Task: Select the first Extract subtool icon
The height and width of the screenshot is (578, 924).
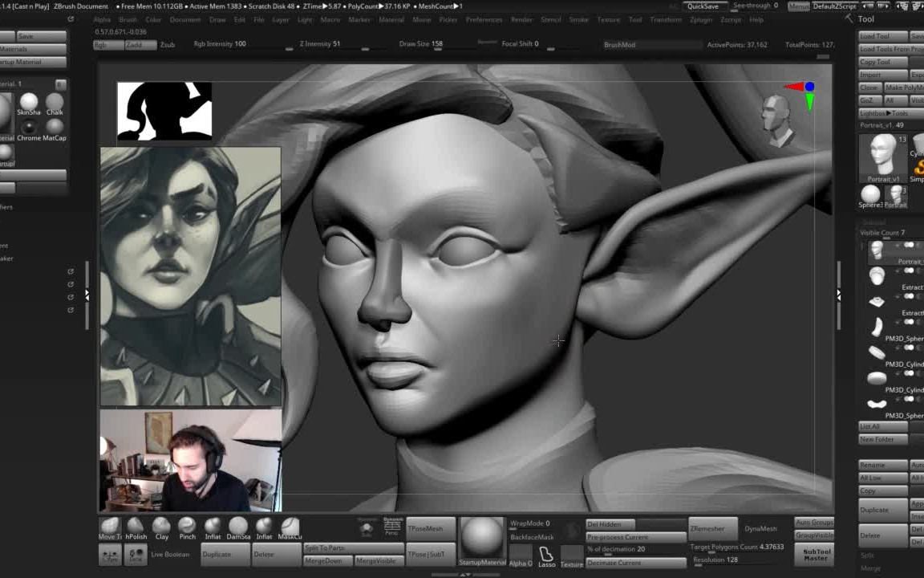Action: pyautogui.click(x=877, y=276)
